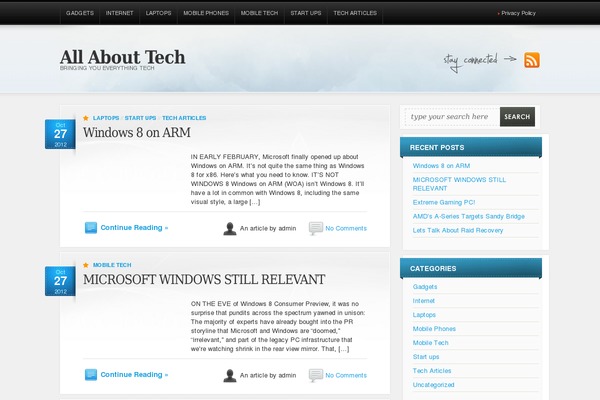Go to LAPTOPS in the top navigation
Image resolution: width=600 pixels, height=400 pixels.
pos(158,13)
